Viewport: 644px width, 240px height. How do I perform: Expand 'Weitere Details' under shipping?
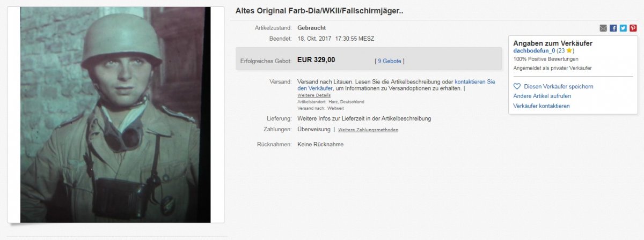(314, 95)
